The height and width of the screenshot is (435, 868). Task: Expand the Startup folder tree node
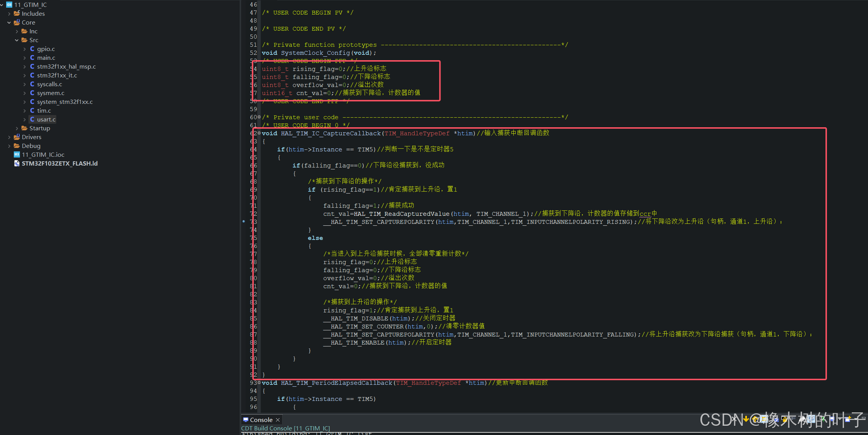pyautogui.click(x=17, y=128)
